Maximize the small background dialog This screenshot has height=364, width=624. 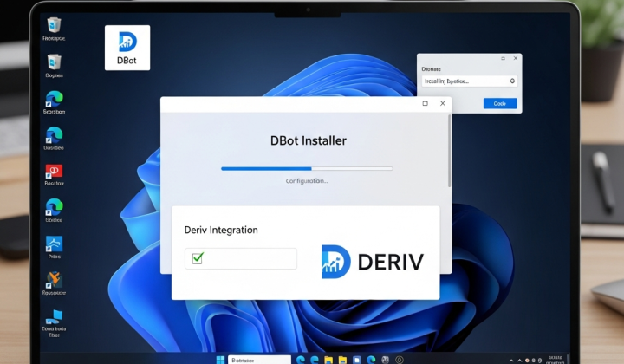(x=503, y=58)
